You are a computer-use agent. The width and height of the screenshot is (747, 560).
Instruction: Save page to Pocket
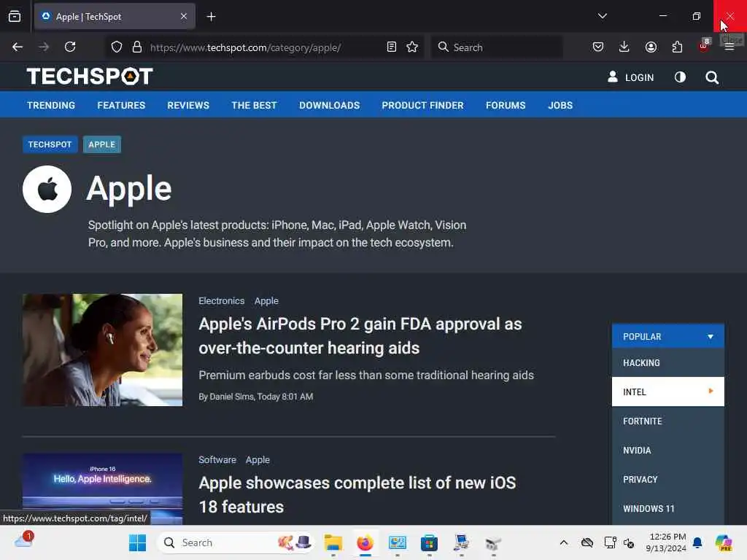click(598, 47)
